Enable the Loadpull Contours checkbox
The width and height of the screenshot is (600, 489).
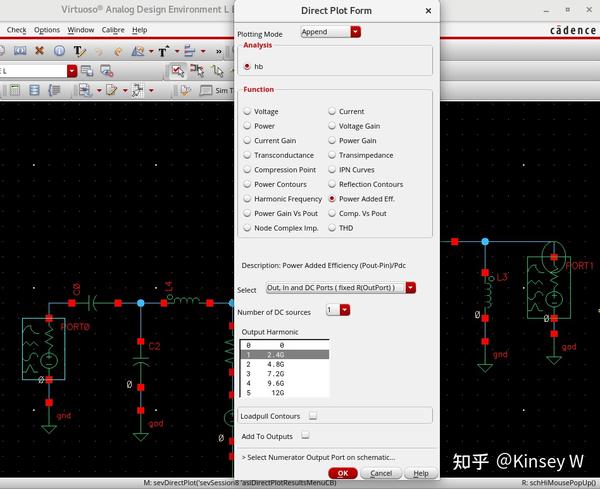(313, 416)
